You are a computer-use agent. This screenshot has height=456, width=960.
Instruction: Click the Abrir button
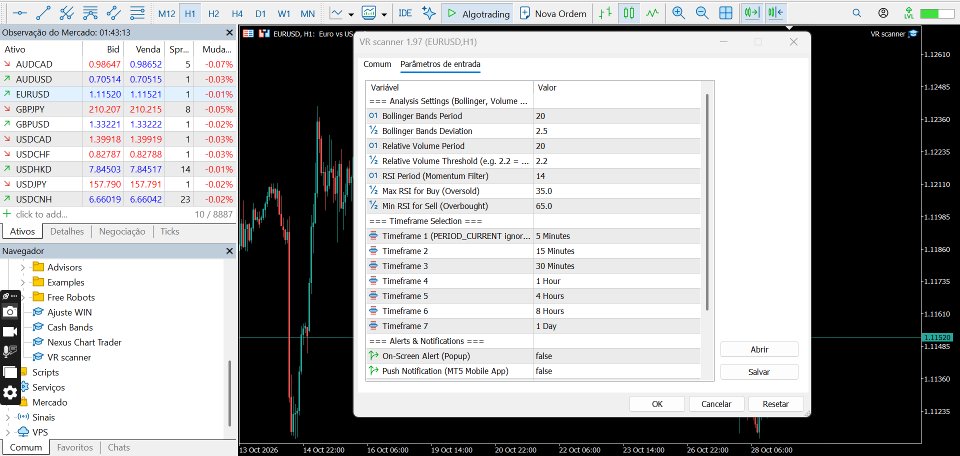[x=759, y=349]
